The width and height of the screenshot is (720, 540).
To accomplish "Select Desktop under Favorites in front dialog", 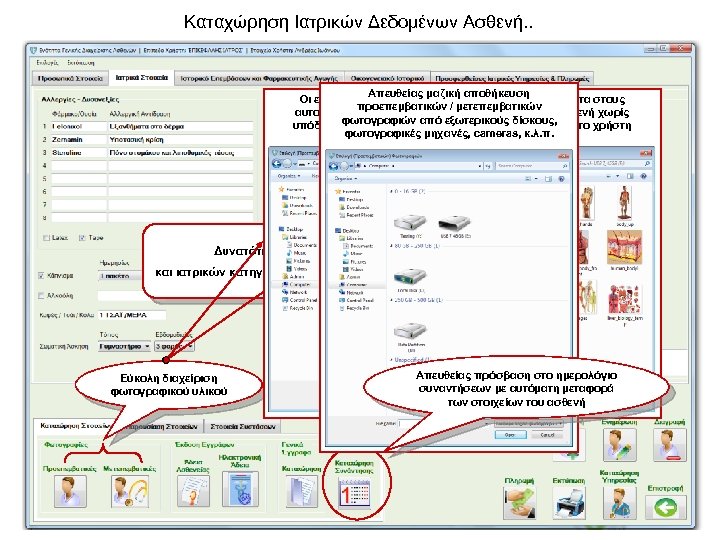I will (352, 200).
